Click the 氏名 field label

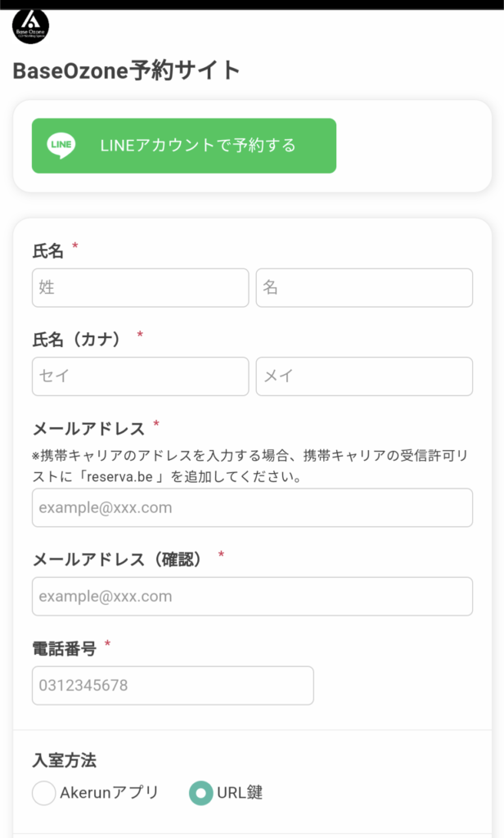47,250
